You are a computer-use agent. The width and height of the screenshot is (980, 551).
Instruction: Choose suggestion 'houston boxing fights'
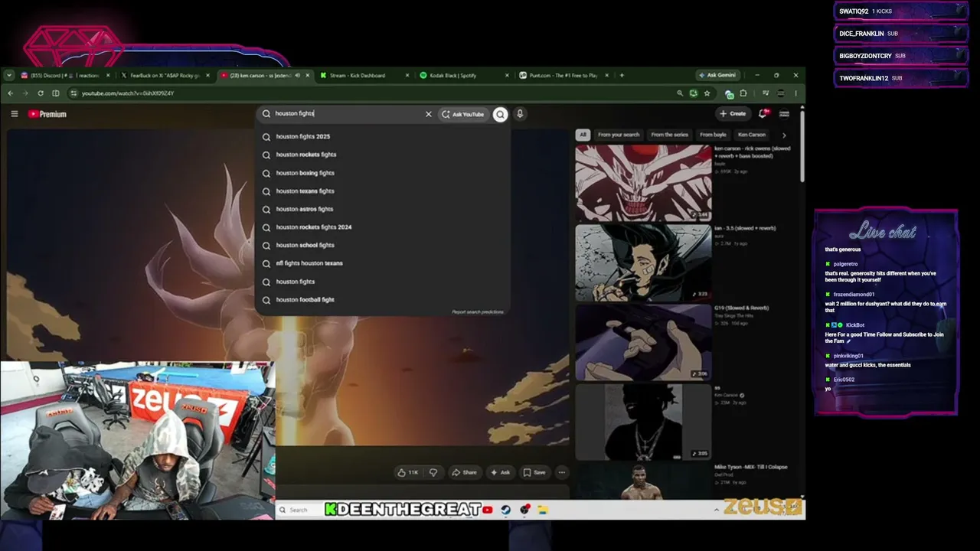[383, 173]
